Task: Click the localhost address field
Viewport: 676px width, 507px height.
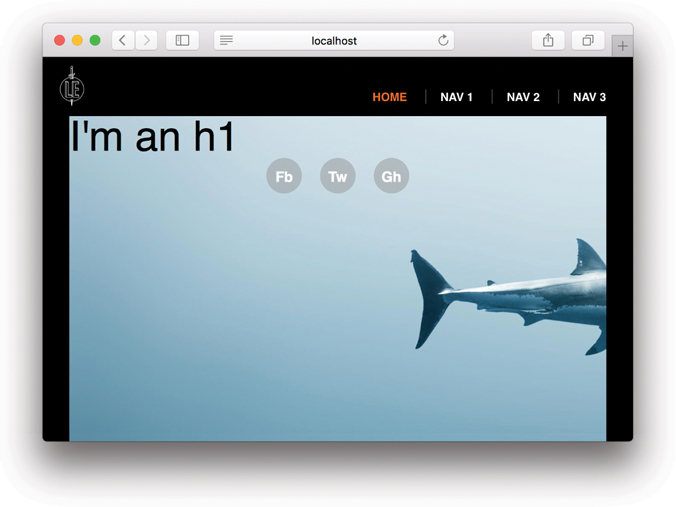Action: pos(334,40)
